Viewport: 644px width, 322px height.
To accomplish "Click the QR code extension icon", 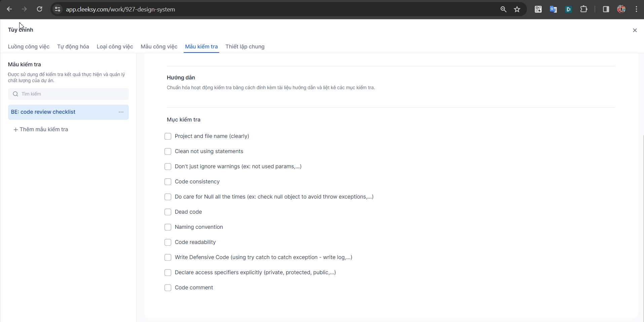I will click(538, 9).
